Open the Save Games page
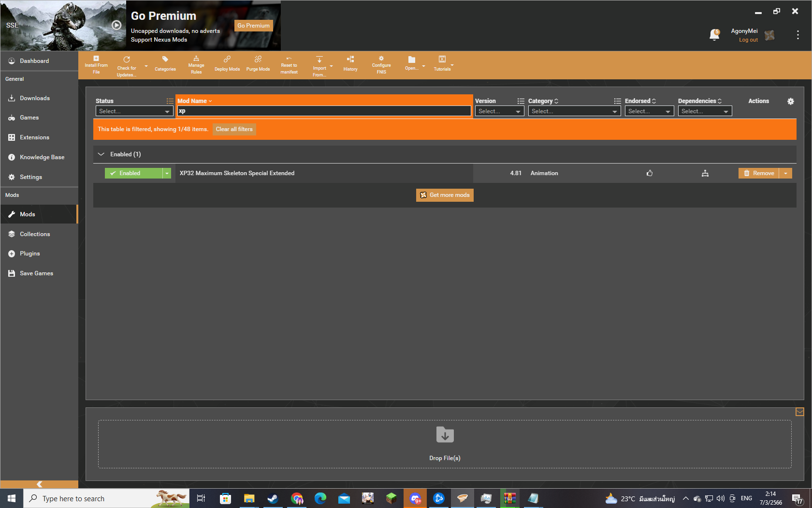Image resolution: width=812 pixels, height=508 pixels. pyautogui.click(x=39, y=273)
